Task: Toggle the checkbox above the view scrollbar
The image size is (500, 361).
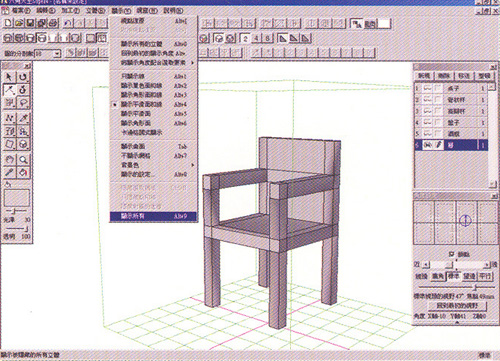Action: tap(452, 254)
